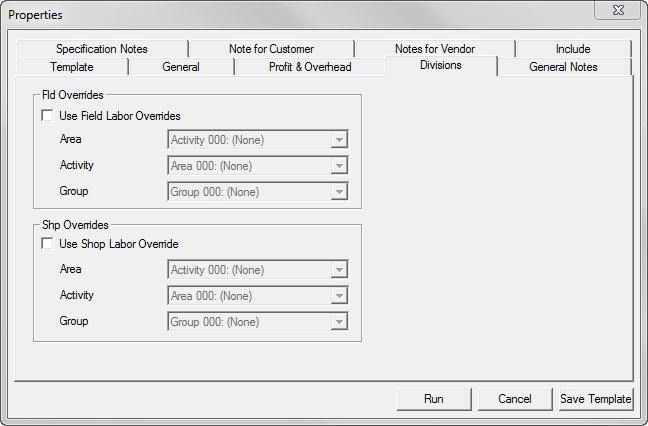The width and height of the screenshot is (648, 426).
Task: Open the Shp Overrides Group dropdown
Action: 258,322
